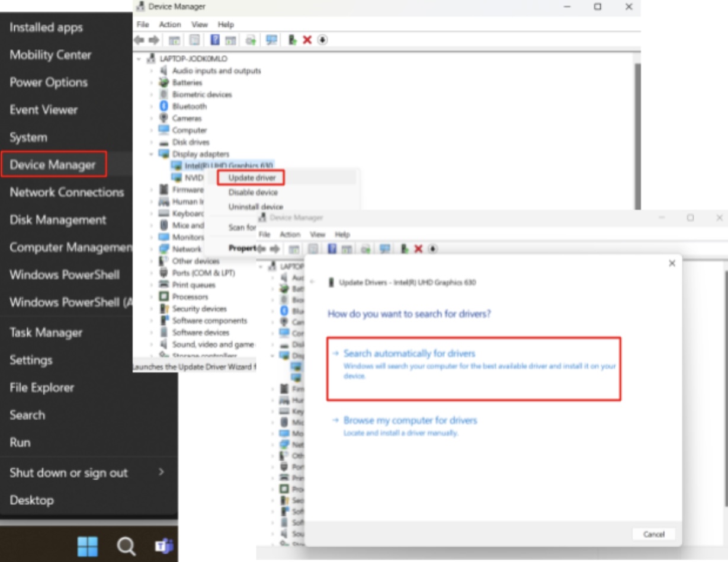Screen dimensions: 728x562
Task: Collapse the Display adapters node
Action: click(151, 154)
